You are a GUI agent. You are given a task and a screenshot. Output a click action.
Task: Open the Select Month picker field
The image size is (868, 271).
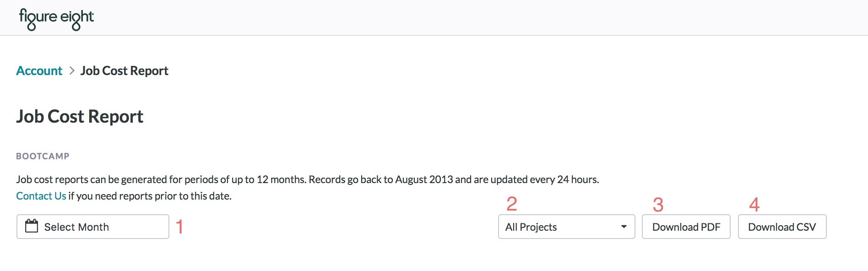(x=93, y=227)
